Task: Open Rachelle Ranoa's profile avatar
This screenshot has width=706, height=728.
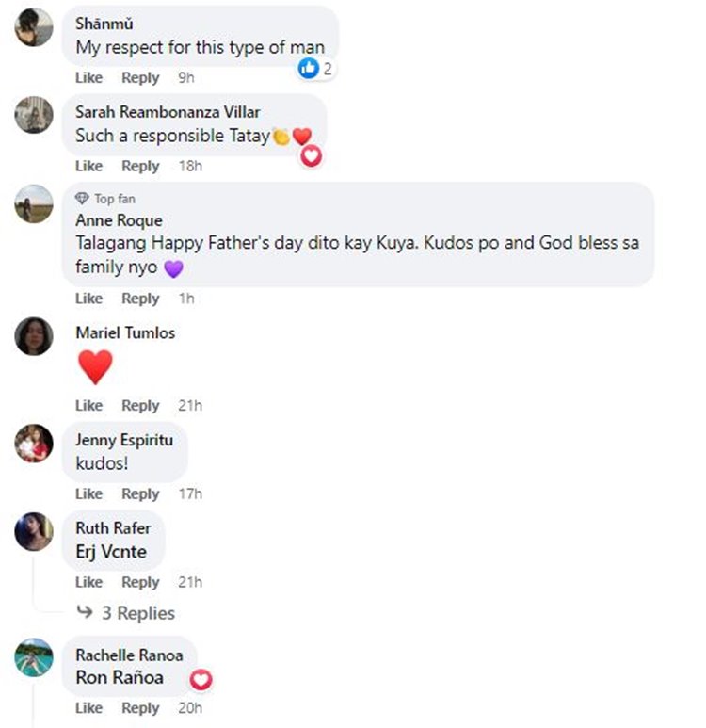Action: (x=34, y=657)
